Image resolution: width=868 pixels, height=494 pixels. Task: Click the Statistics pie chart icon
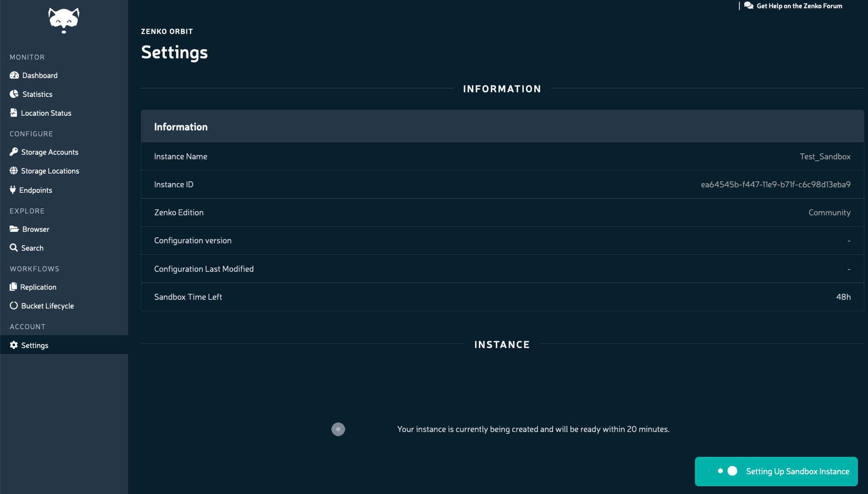pos(14,94)
